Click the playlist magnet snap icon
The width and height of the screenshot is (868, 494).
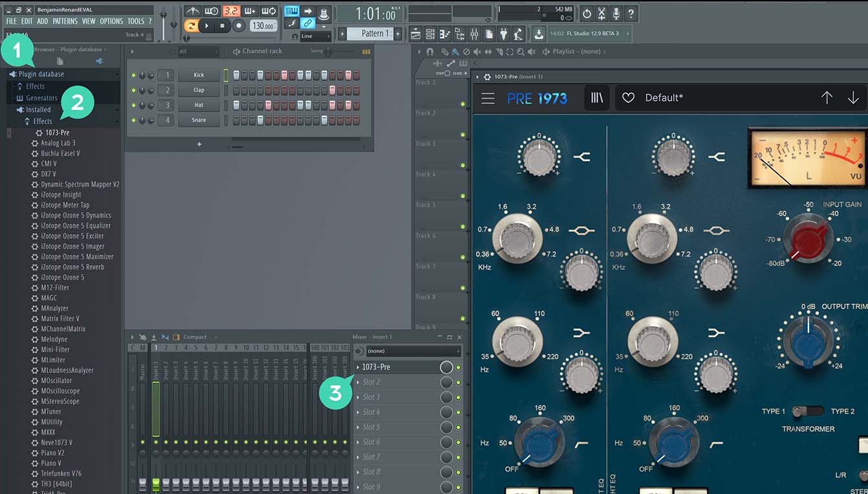[x=429, y=51]
